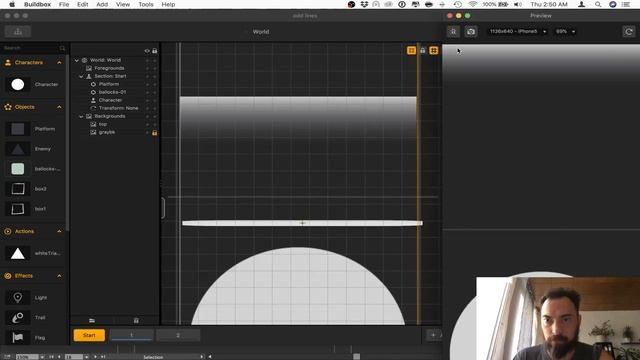This screenshot has height=360, width=640.
Task: Collapse the Objects asset category
Action: coord(60,107)
